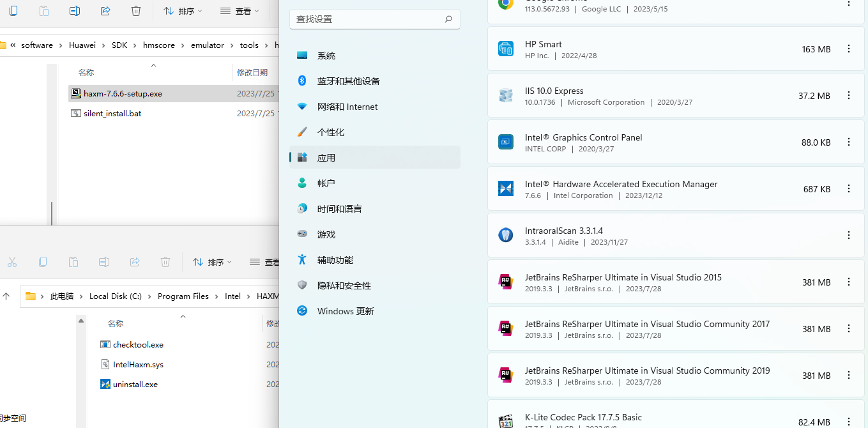Sort by 名称 column in lower Explorer
This screenshot has height=428, width=868.
116,324
